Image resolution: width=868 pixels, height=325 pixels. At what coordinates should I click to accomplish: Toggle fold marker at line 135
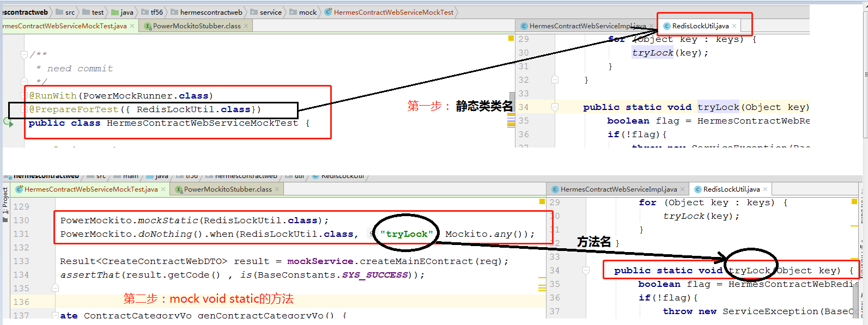pos(55,288)
